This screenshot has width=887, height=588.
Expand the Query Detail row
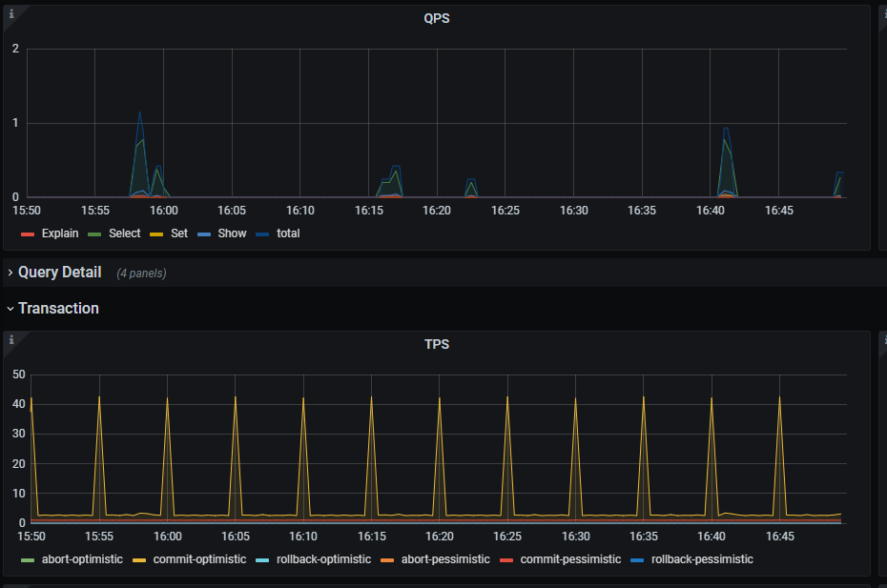click(x=59, y=273)
